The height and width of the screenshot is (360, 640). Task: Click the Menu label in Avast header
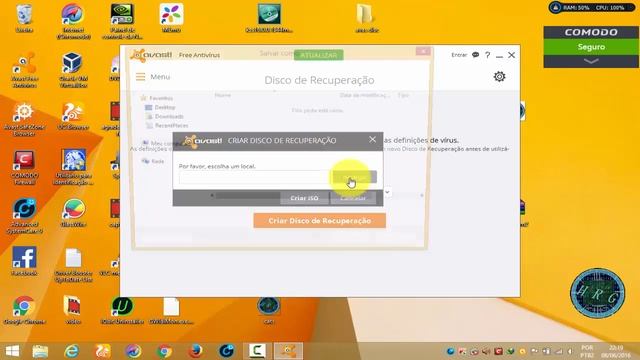pos(160,77)
